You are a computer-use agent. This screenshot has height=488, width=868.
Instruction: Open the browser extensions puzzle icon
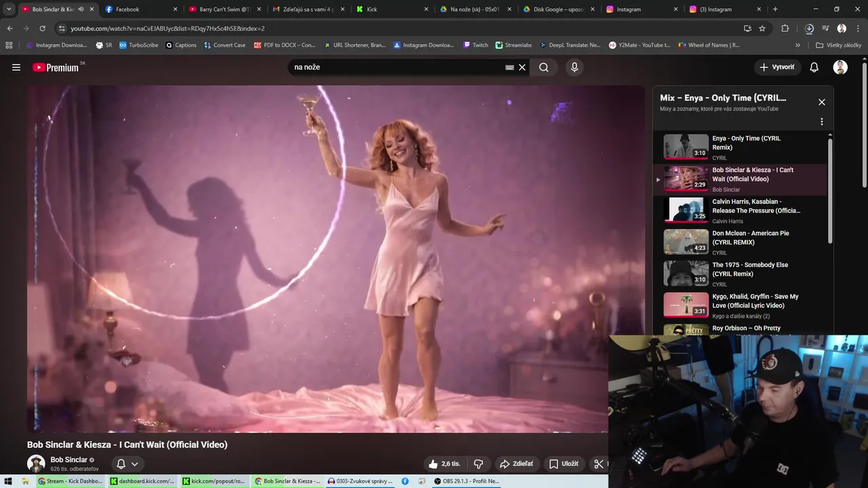785,28
